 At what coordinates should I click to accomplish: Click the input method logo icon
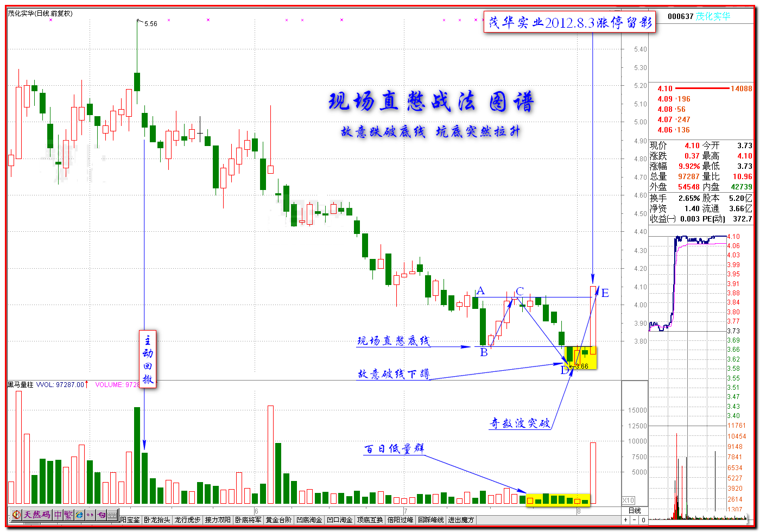click(17, 515)
